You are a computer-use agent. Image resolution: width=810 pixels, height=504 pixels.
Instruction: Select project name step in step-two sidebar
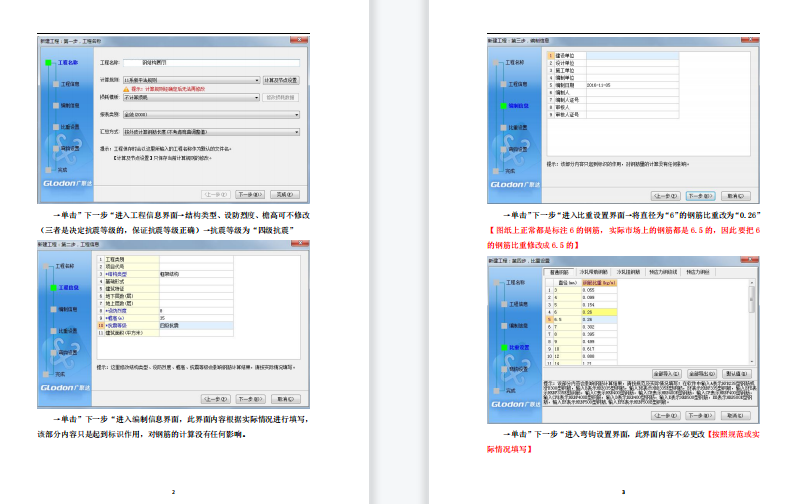coord(65,266)
